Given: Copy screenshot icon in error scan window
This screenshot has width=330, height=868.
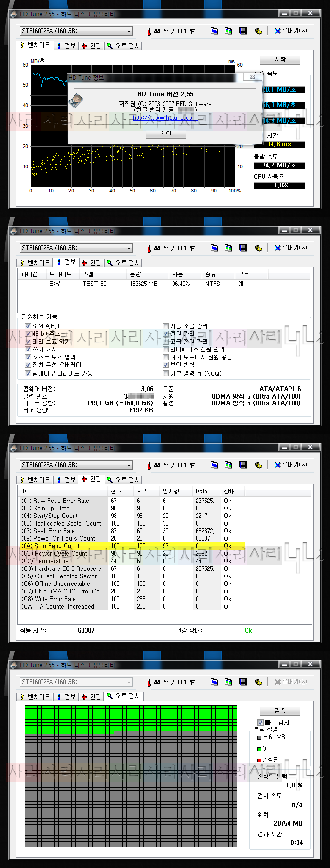Looking at the screenshot, I should tap(229, 682).
